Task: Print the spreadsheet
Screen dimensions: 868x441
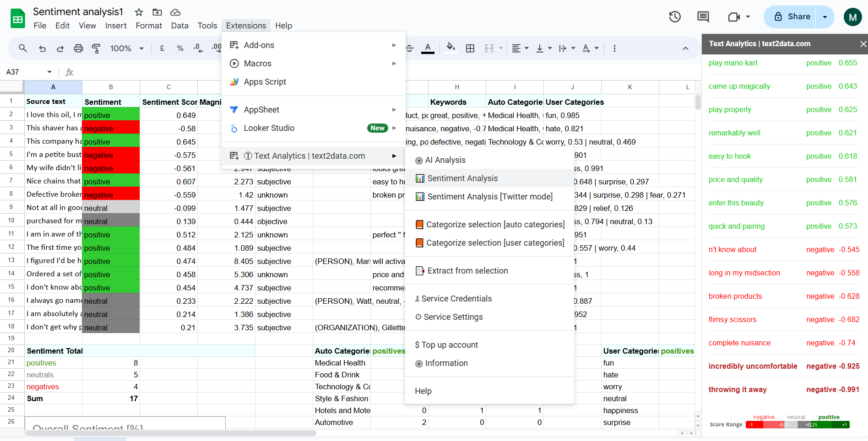Action: pyautogui.click(x=78, y=48)
